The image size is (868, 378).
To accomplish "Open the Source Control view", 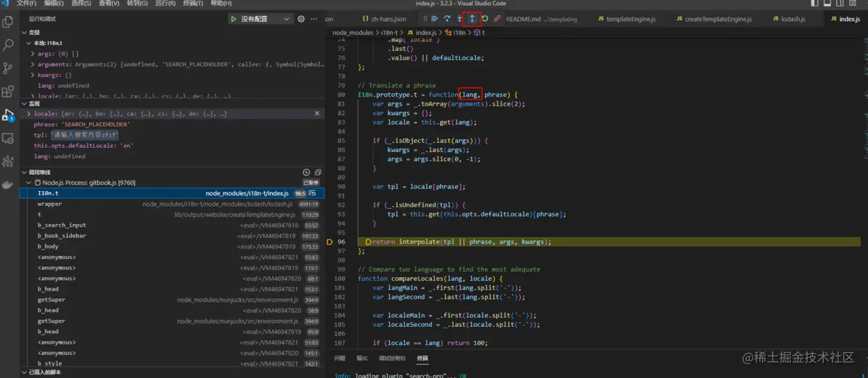I will pyautogui.click(x=8, y=68).
